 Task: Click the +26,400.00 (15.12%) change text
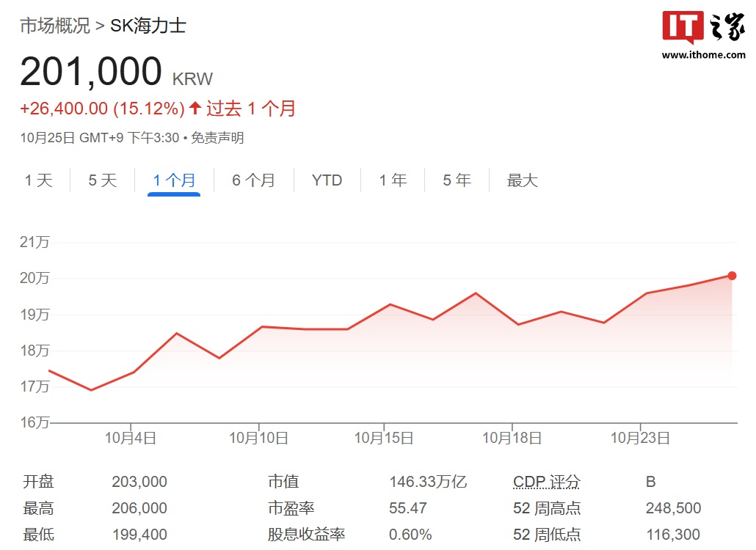[x=102, y=109]
